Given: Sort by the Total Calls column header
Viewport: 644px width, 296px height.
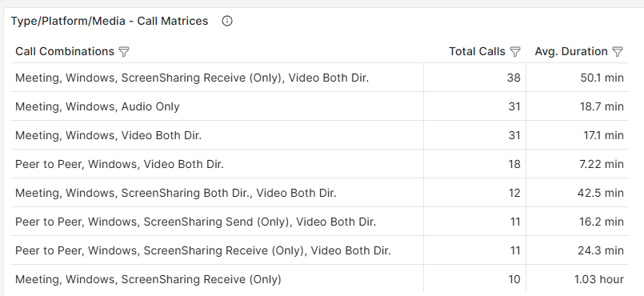Looking at the screenshot, I should tap(477, 51).
